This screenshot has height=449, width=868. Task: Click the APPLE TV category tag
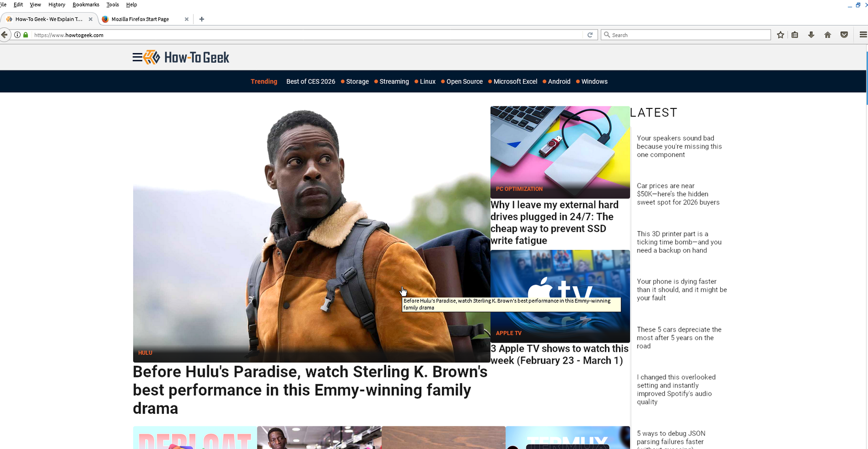point(509,333)
